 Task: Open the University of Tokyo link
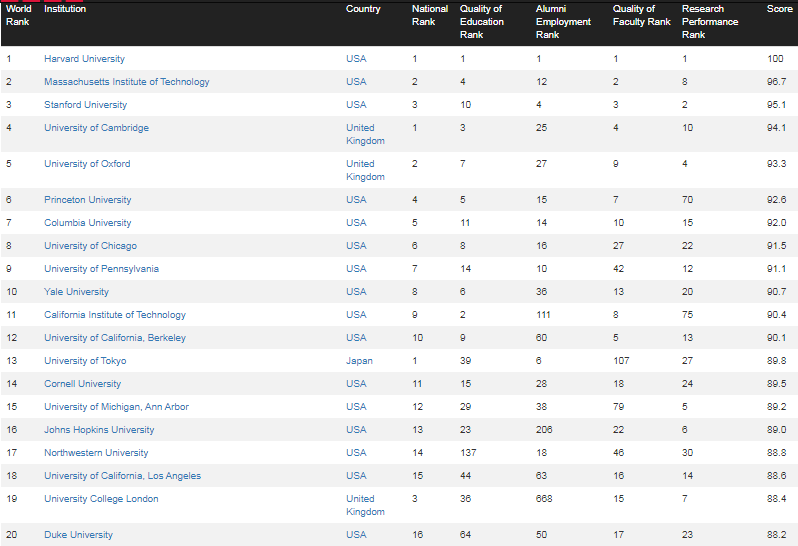[x=85, y=360]
